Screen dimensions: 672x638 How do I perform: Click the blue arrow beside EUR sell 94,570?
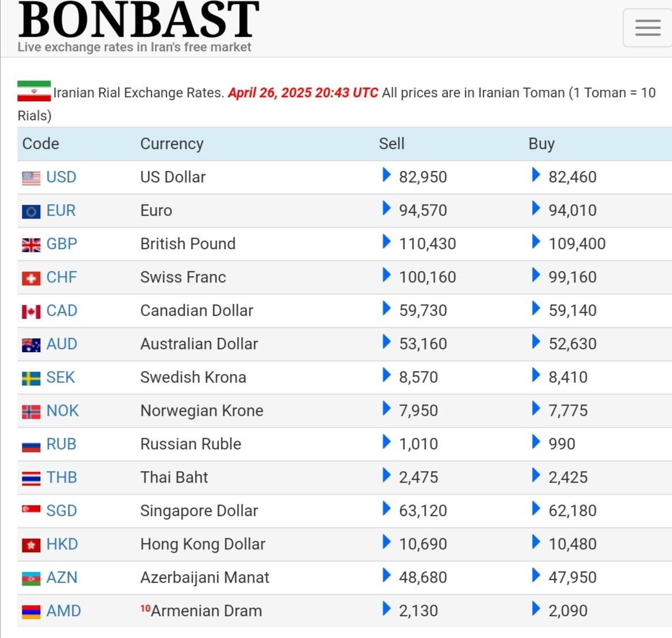(387, 208)
